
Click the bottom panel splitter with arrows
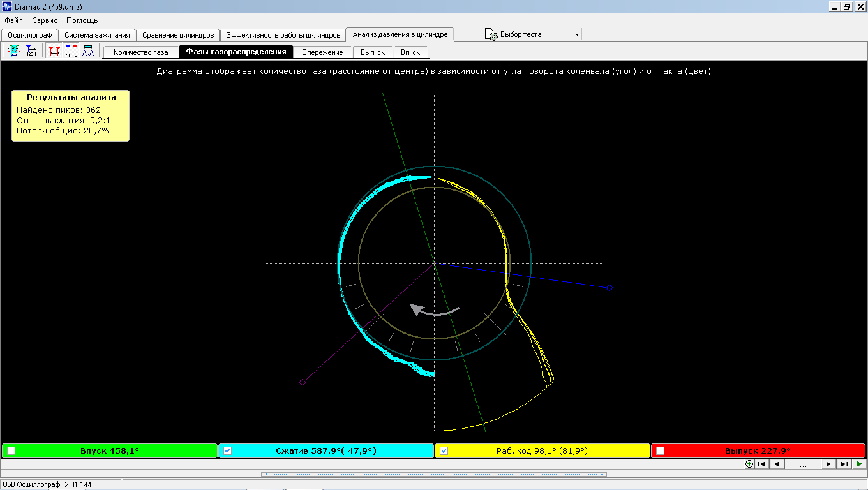tap(434, 474)
